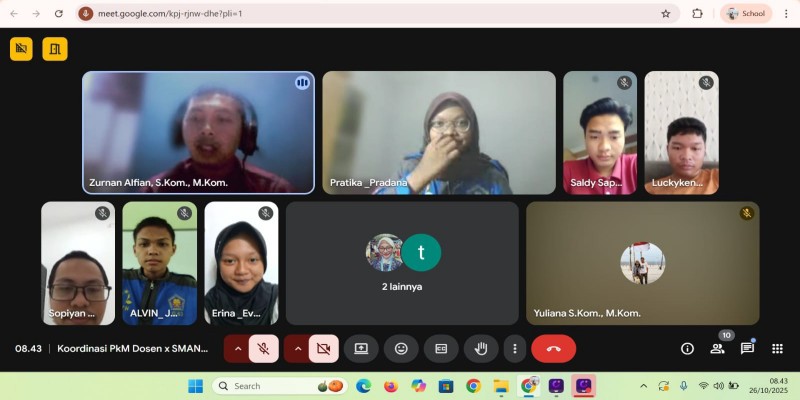Open the School profile menu
800x400 pixels.
[x=747, y=13]
